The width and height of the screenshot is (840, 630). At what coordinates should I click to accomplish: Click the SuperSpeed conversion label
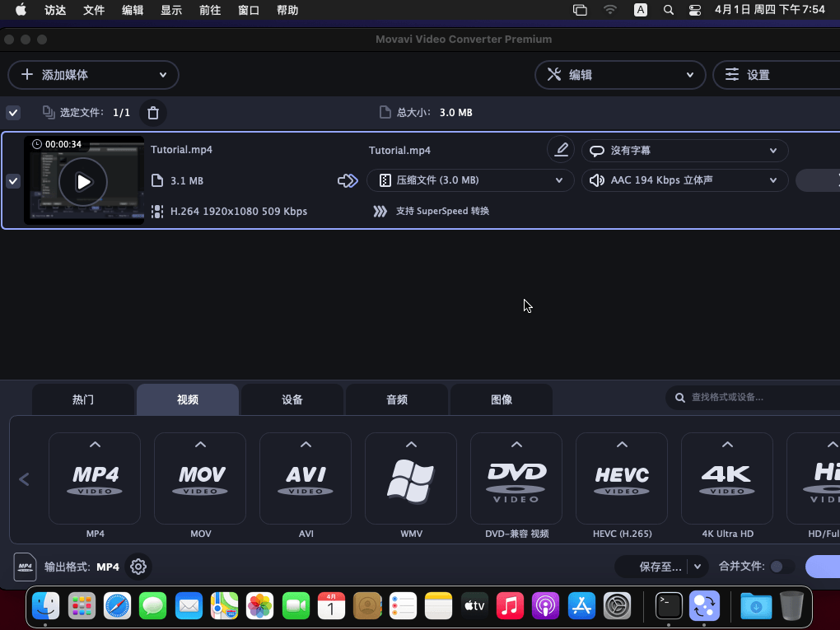click(x=442, y=211)
